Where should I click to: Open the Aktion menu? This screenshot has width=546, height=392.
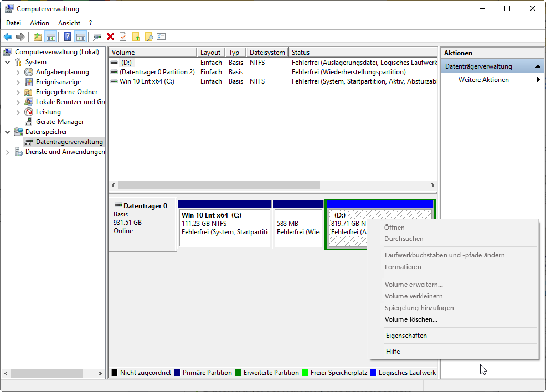(39, 23)
